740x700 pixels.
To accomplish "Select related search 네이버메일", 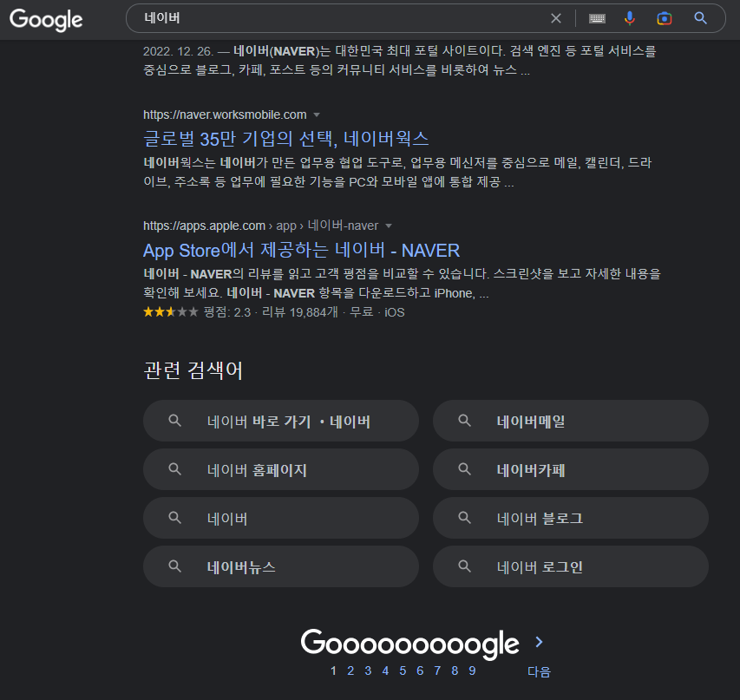I will (x=571, y=421).
